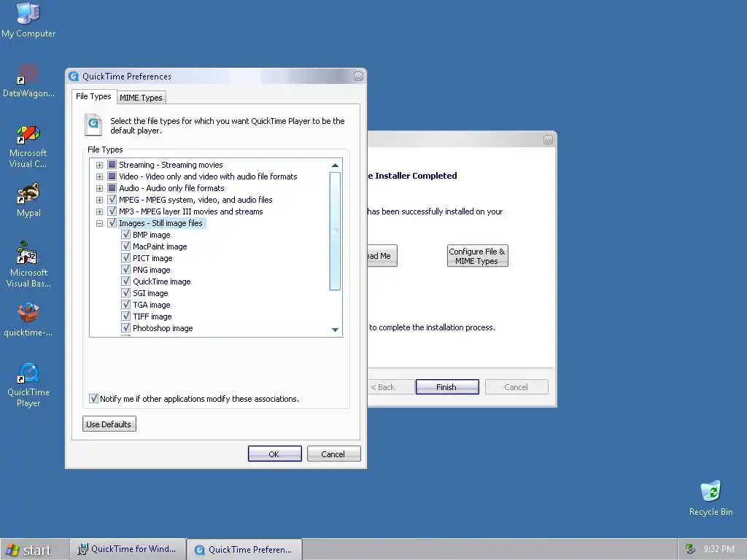Uncheck the QuickTime image checkbox
The height and width of the screenshot is (560, 747).
pyautogui.click(x=125, y=281)
